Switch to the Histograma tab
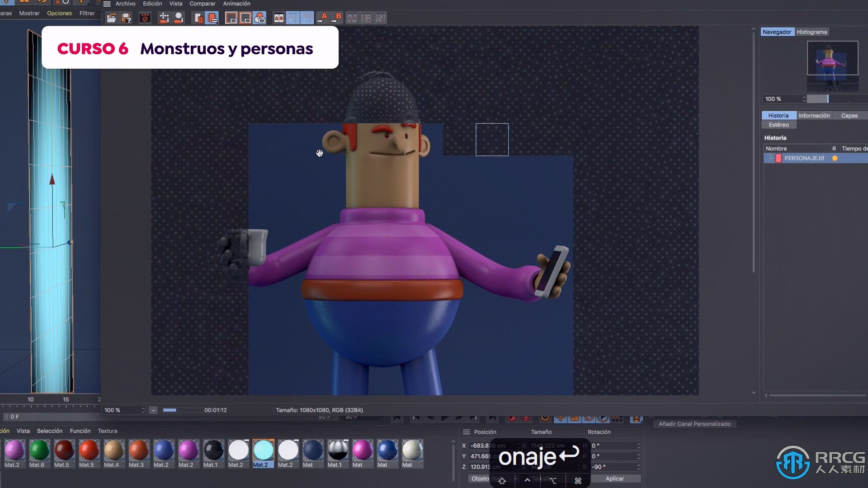The width and height of the screenshot is (868, 488). pyautogui.click(x=811, y=32)
